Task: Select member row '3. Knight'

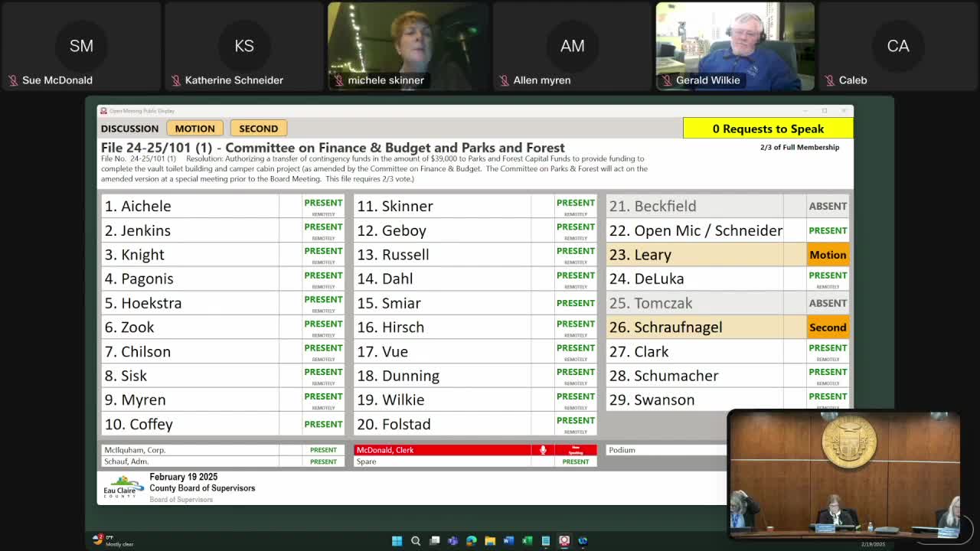Action: point(223,255)
